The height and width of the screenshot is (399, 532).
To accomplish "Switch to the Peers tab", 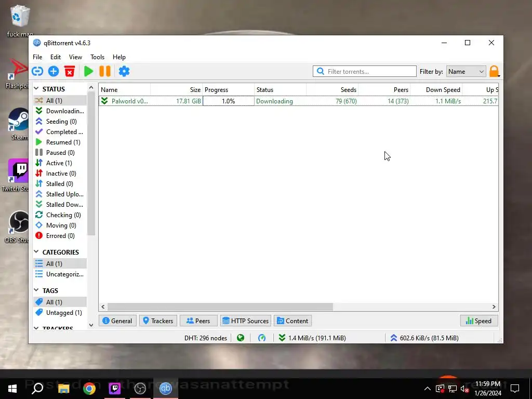I will coord(198,321).
